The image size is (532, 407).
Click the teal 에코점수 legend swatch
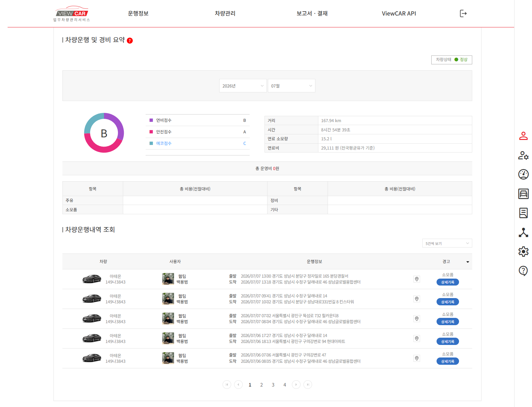pos(151,144)
